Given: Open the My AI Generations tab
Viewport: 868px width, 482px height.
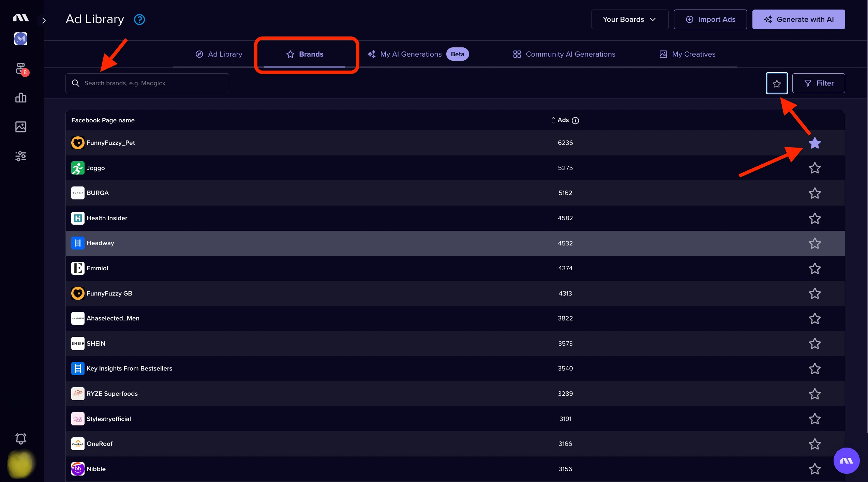Looking at the screenshot, I should [x=418, y=54].
